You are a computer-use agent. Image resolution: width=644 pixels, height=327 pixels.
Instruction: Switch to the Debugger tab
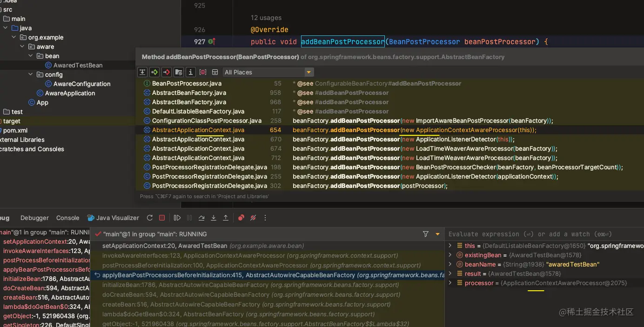pos(34,218)
